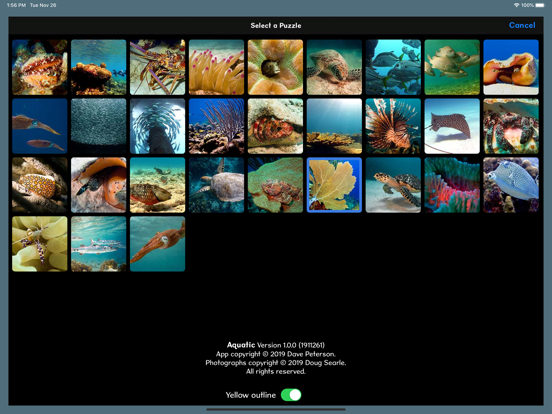This screenshot has width=552, height=414.
Task: Open the purple sea rod coral puzzle
Action: (217, 126)
